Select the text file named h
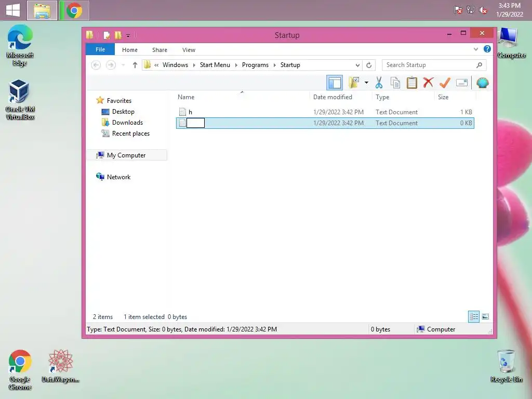Screen dimensions: 532x399 click(190, 112)
